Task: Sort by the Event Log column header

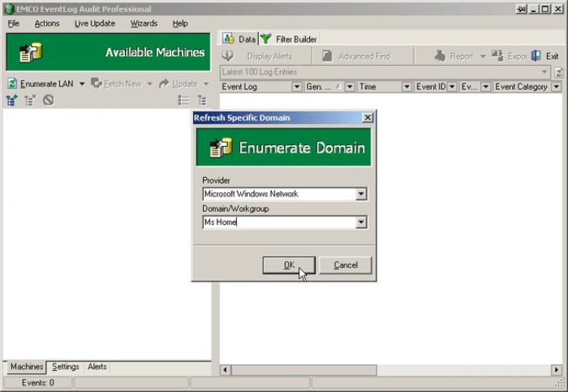Action: click(x=239, y=87)
